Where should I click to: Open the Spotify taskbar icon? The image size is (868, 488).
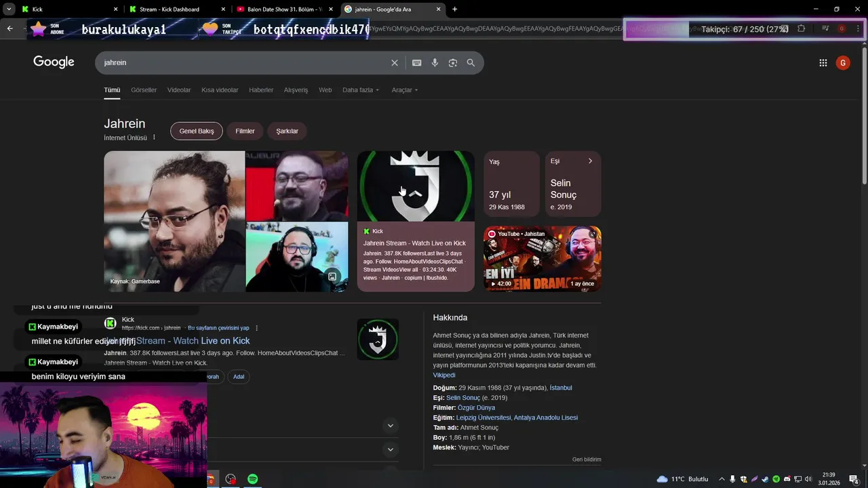click(252, 479)
